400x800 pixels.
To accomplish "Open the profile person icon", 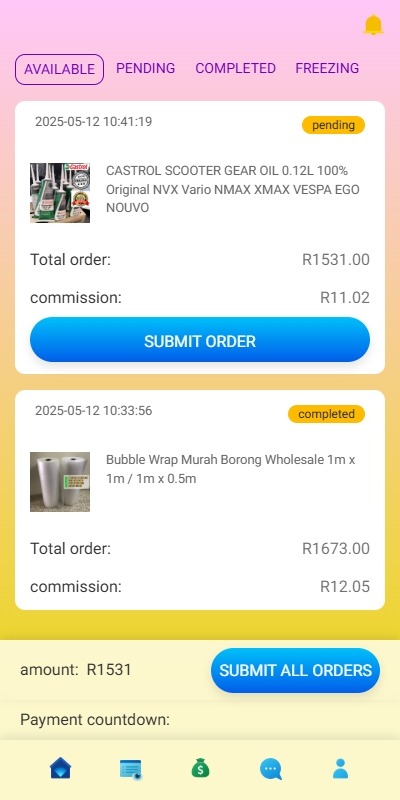I will (x=340, y=768).
